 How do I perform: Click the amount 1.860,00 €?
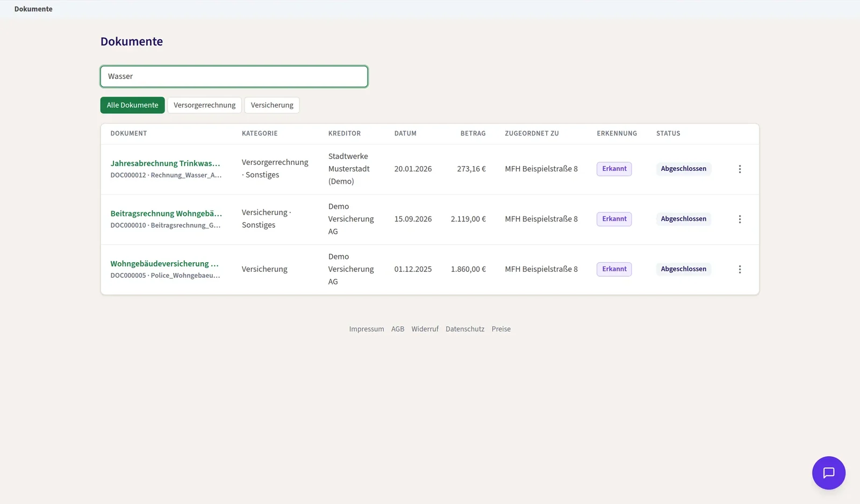point(468,269)
